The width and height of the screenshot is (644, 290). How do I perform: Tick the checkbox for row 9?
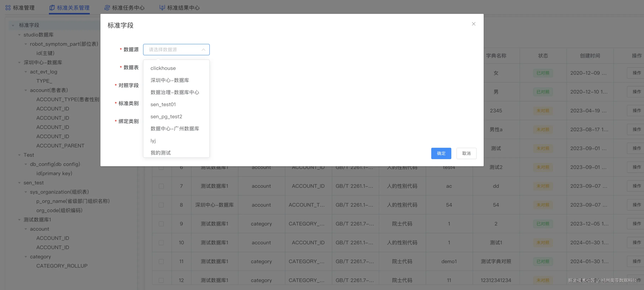[x=161, y=224]
